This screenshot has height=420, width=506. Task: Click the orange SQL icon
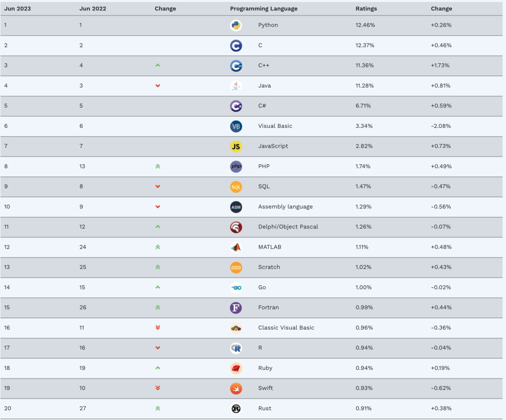click(236, 187)
